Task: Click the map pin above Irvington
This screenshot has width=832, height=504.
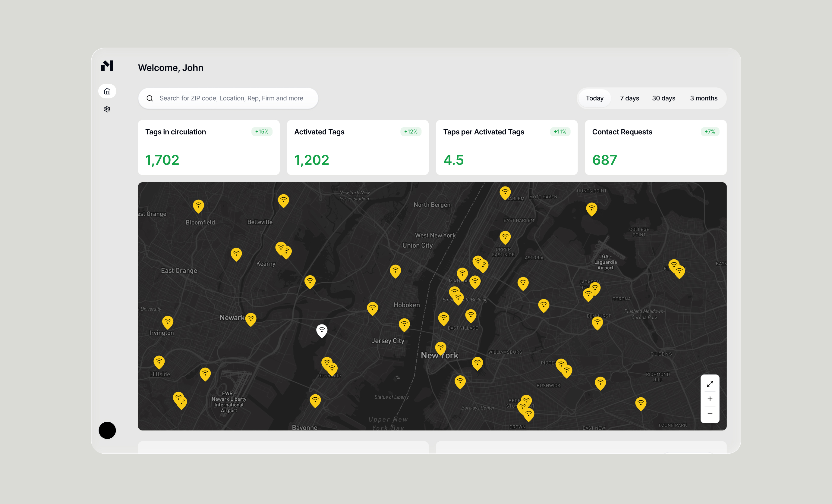Action: point(168,322)
